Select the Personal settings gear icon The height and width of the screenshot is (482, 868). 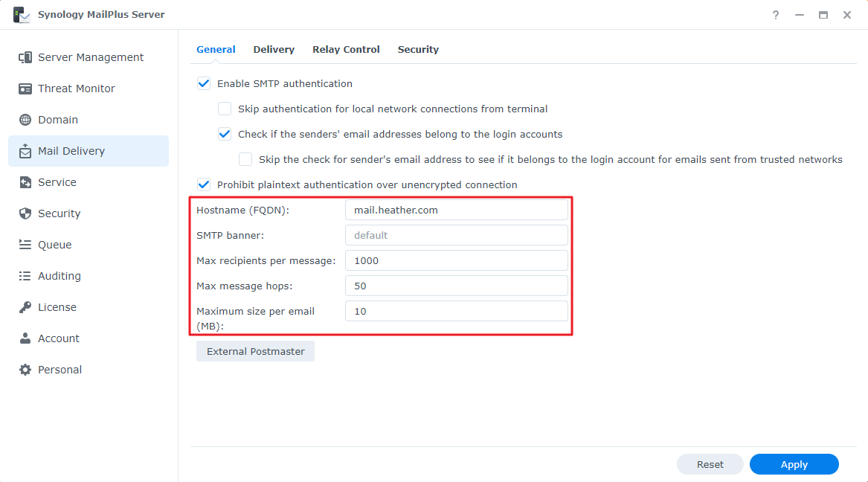[x=25, y=369]
